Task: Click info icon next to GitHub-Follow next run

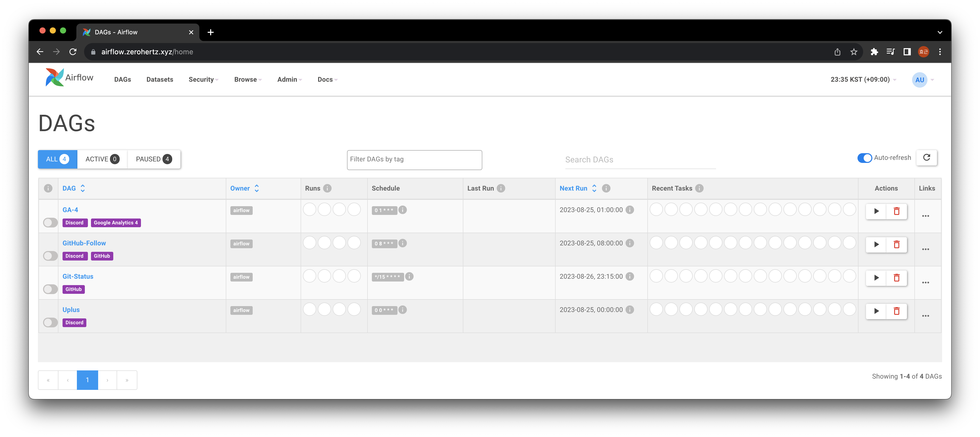Action: [630, 243]
